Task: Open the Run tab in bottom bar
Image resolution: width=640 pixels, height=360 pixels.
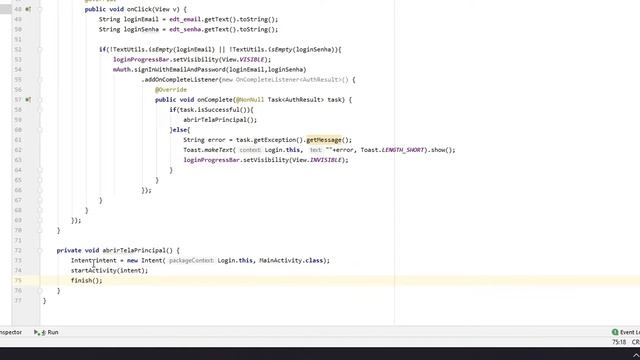Action: pos(46,332)
